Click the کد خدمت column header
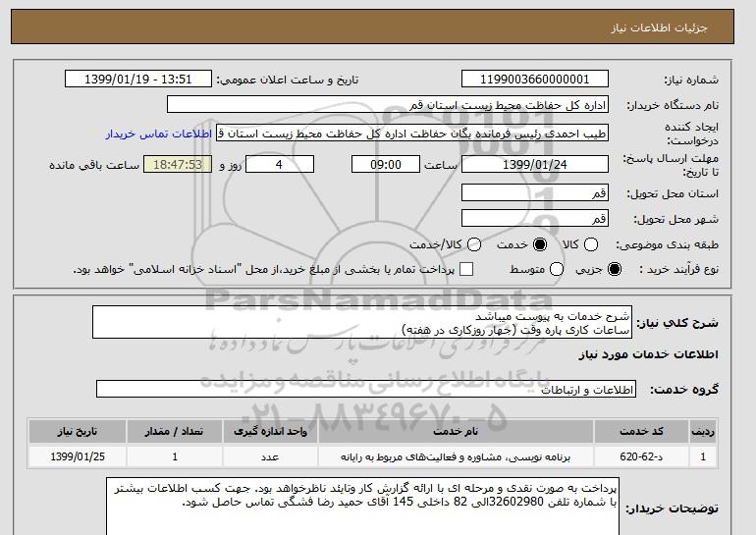756x535 pixels. (x=641, y=431)
